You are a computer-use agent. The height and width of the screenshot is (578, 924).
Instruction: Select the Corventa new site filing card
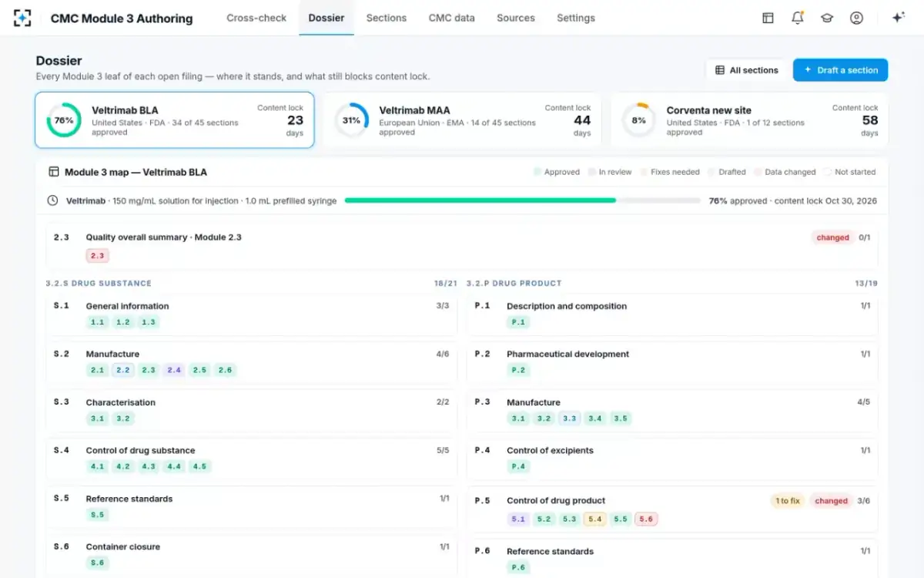(x=749, y=120)
